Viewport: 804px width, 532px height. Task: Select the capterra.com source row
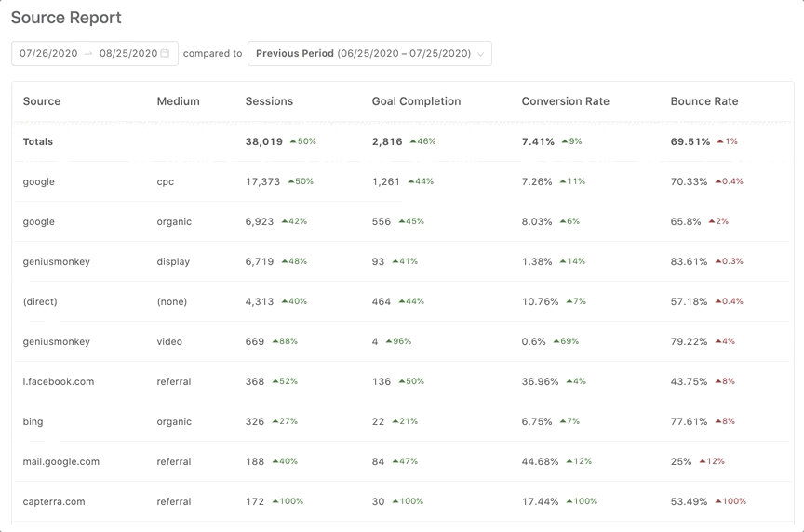coord(54,502)
